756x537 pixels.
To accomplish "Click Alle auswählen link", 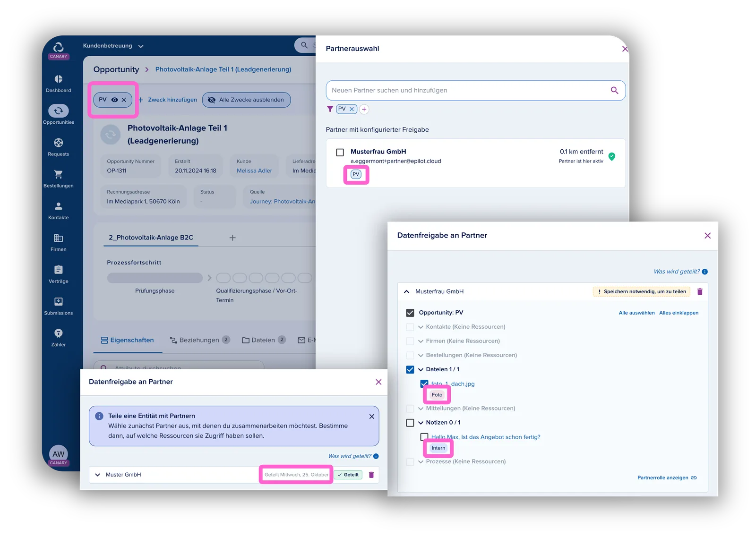I will pyautogui.click(x=636, y=313).
